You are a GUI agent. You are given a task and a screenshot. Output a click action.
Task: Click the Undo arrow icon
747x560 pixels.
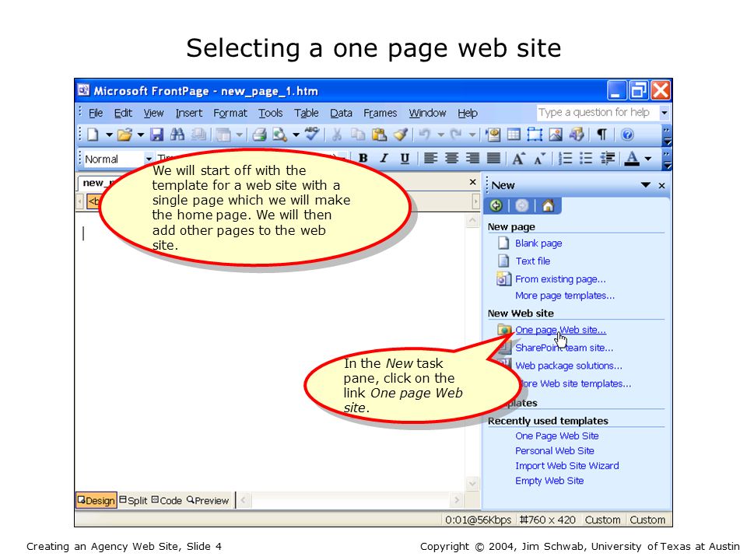(x=424, y=135)
